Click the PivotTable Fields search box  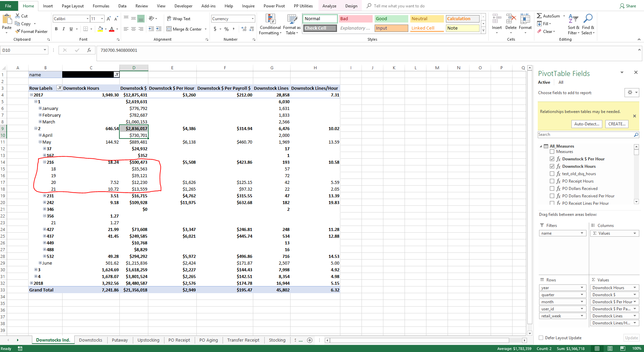pos(588,134)
